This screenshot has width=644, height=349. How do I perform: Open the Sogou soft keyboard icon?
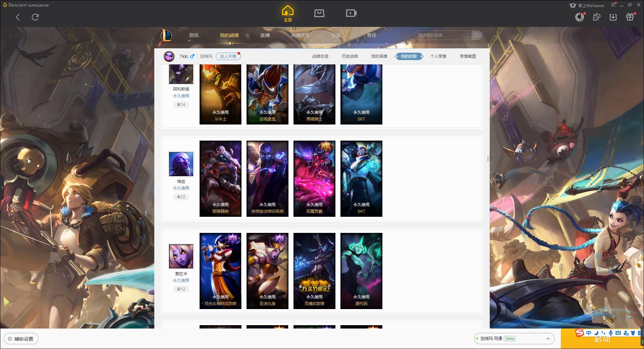click(x=618, y=333)
